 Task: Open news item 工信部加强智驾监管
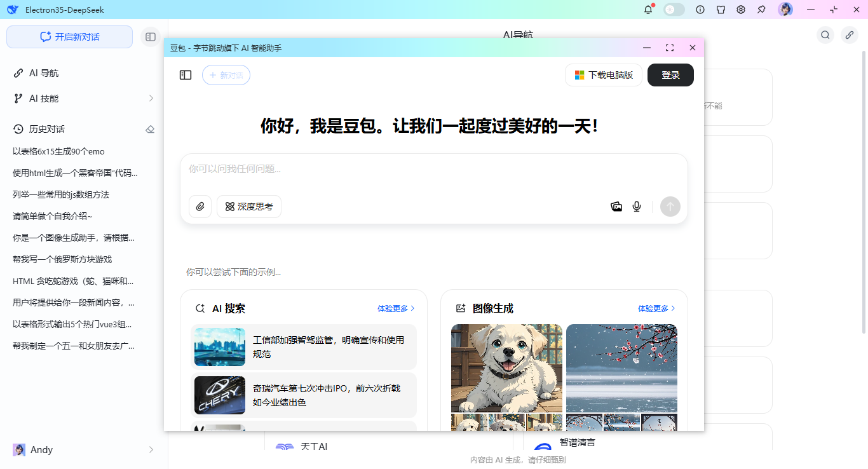point(304,347)
